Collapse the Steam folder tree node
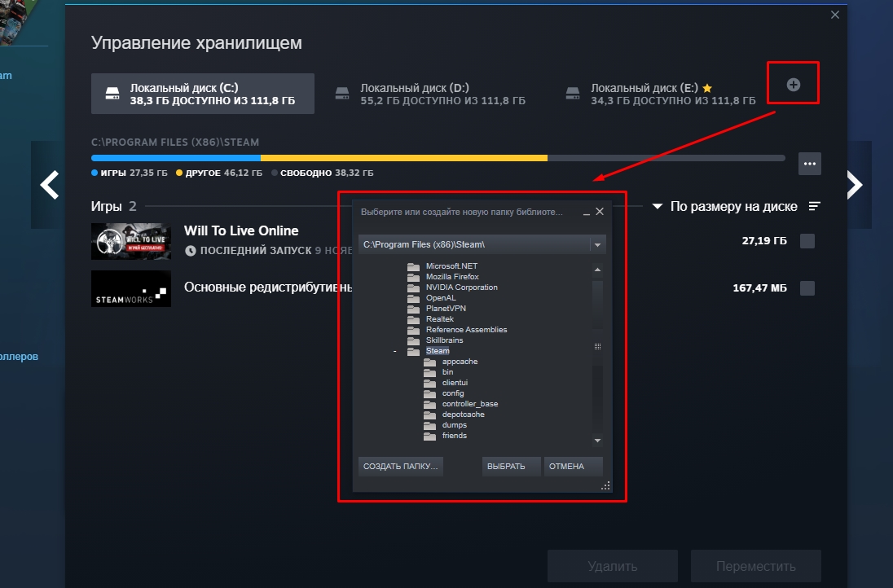This screenshot has width=893, height=588. tap(394, 351)
